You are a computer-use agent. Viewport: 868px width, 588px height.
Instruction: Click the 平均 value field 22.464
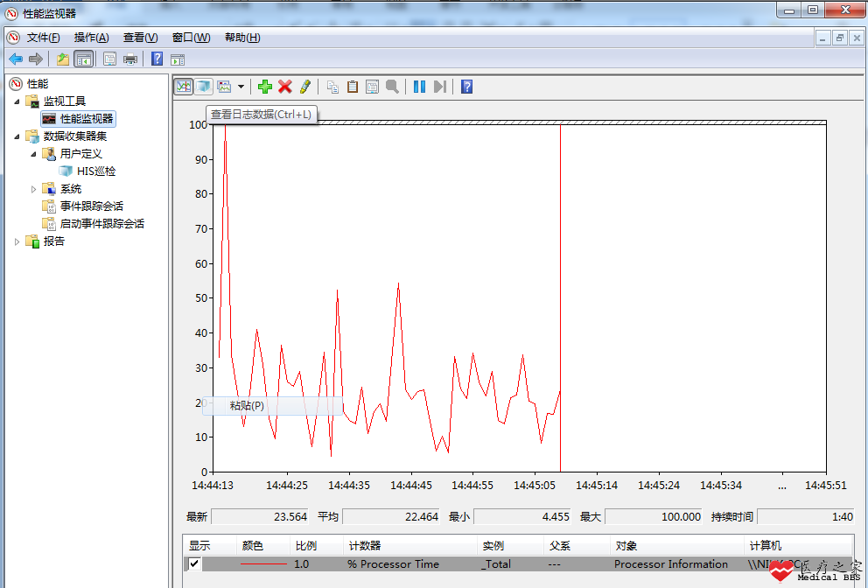391,516
